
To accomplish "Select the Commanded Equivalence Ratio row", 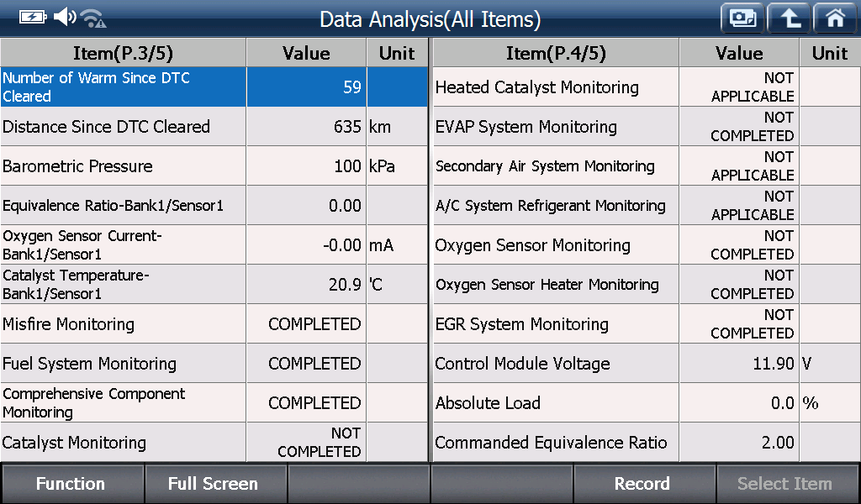I will [647, 442].
